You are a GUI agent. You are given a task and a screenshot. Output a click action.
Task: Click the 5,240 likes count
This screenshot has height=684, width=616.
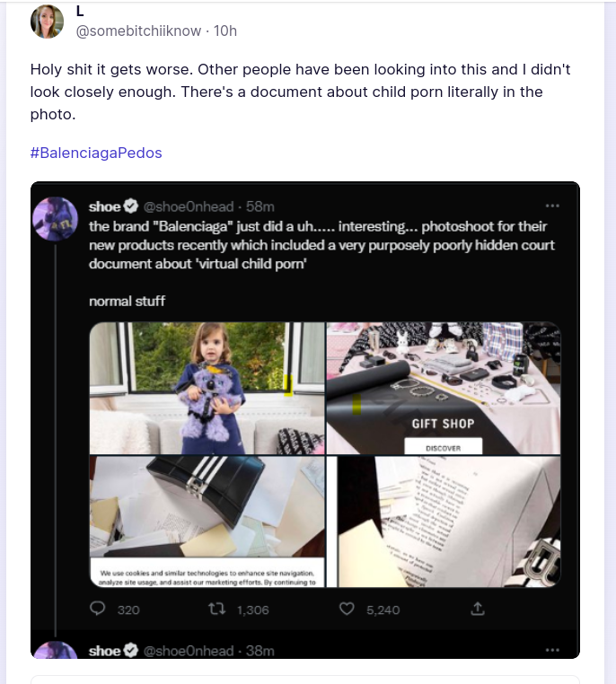tap(383, 609)
